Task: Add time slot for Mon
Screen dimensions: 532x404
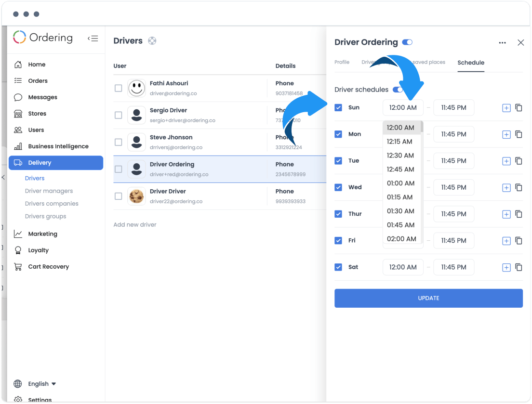Action: click(x=506, y=134)
